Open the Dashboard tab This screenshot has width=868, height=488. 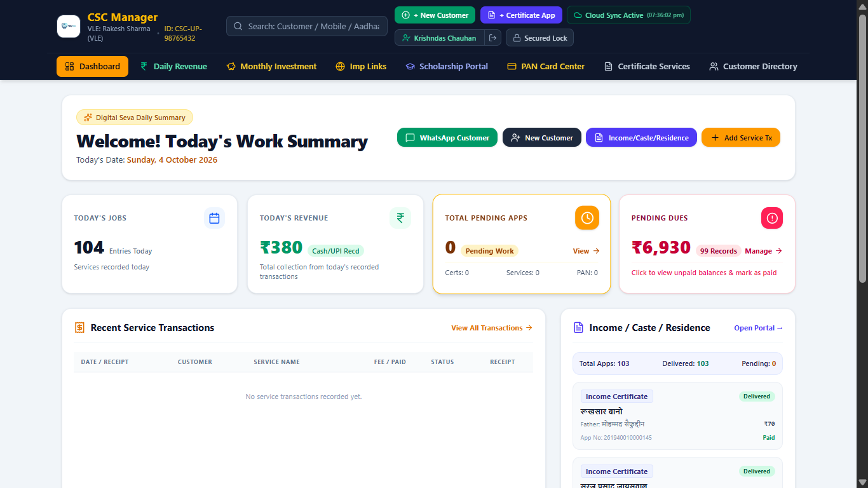(x=92, y=66)
